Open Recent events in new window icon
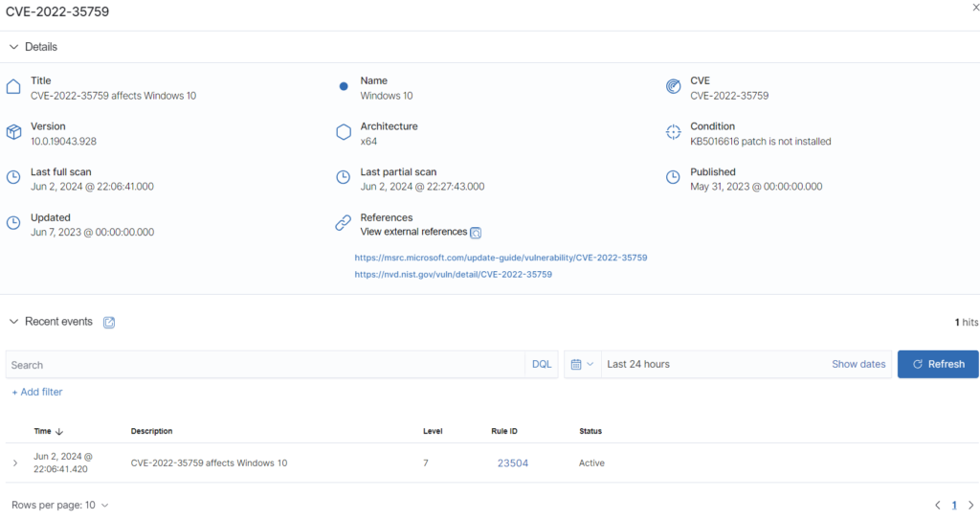The width and height of the screenshot is (980, 519). [x=109, y=323]
